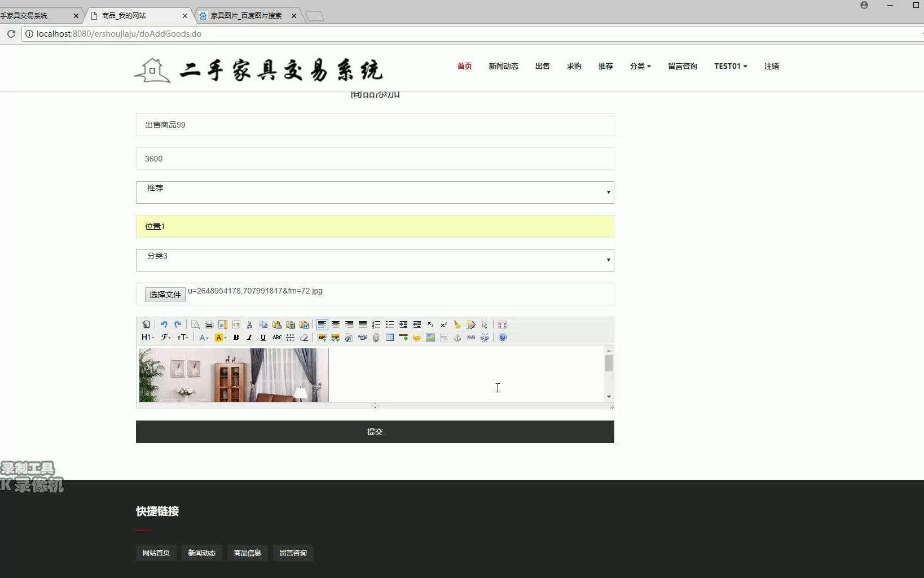
Task: Click the 注销 logout link
Action: [771, 66]
